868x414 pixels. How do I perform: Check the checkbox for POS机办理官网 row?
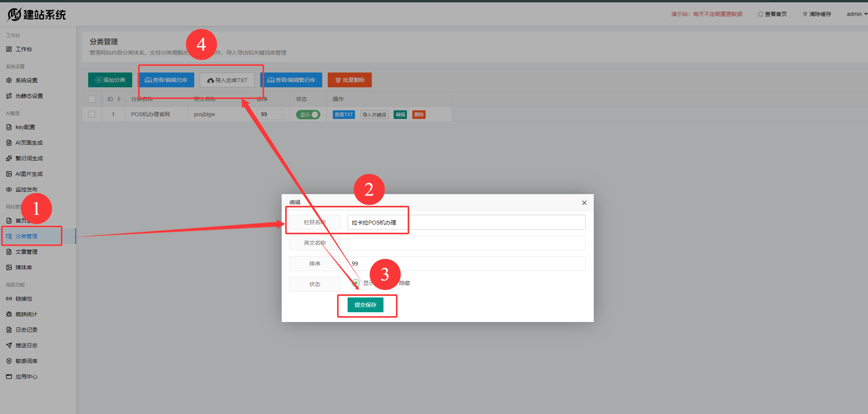point(92,114)
